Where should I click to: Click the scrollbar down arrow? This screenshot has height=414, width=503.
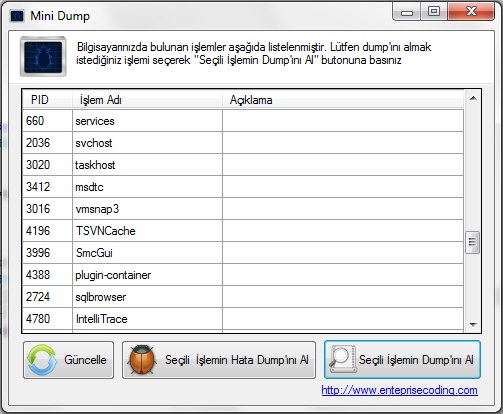(473, 324)
